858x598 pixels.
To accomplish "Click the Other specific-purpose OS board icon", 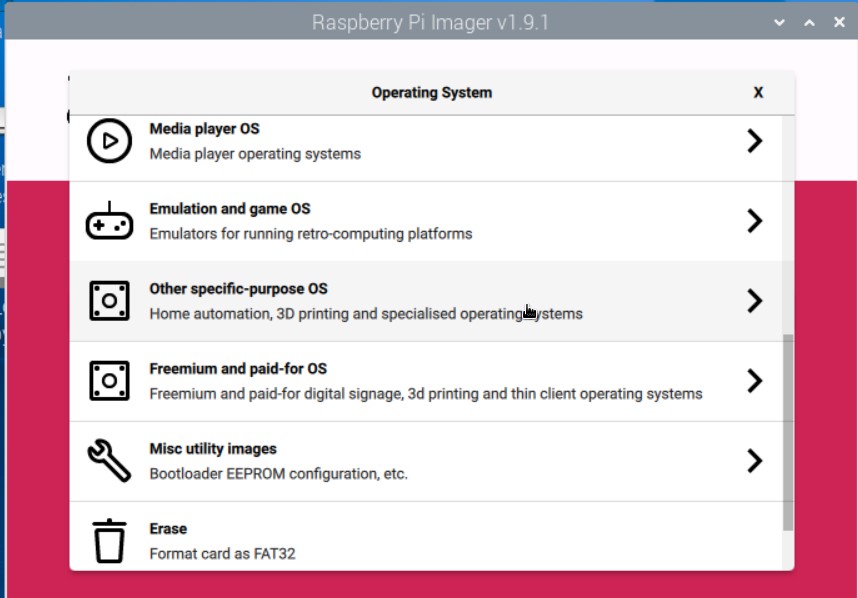I will 109,301.
